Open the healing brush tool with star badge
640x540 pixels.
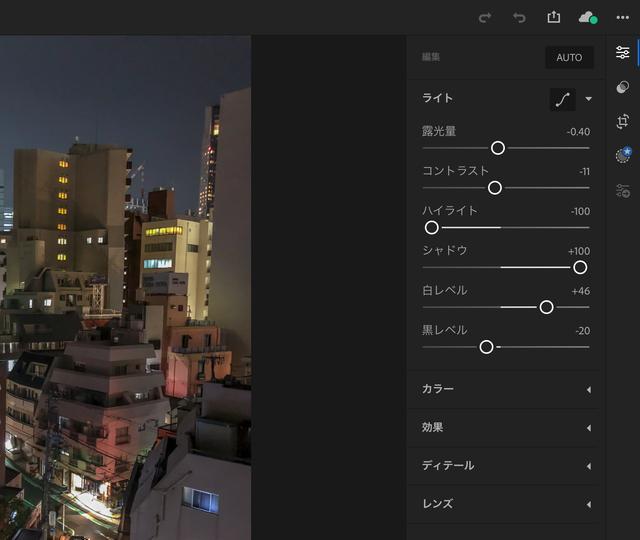pos(623,155)
